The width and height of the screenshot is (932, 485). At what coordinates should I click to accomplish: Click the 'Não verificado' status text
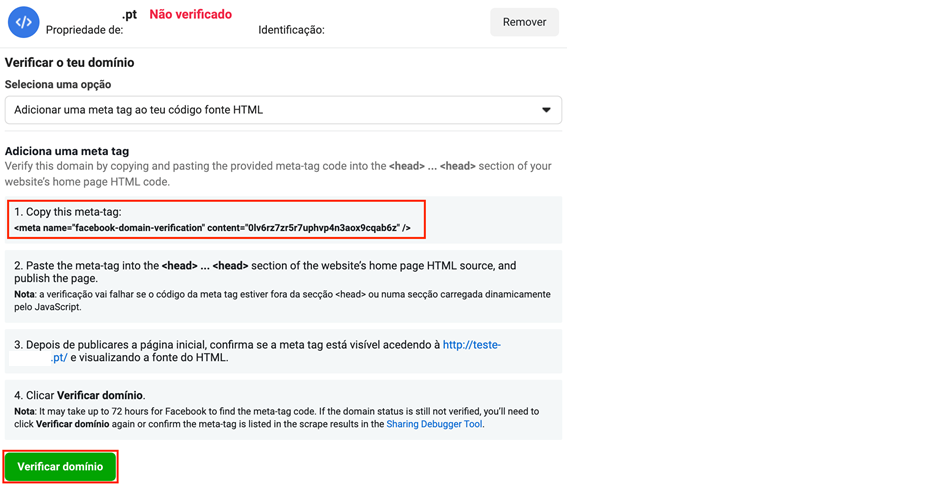point(191,14)
